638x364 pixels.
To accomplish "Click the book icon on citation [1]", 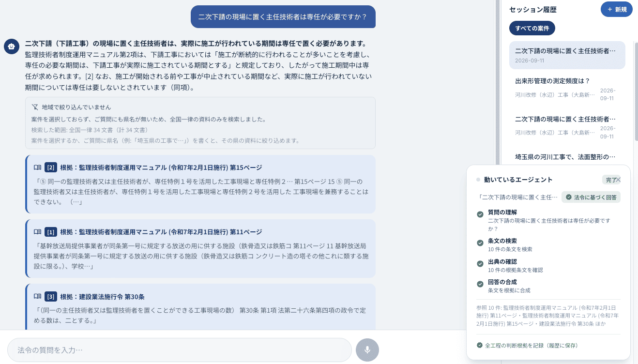I will point(37,232).
